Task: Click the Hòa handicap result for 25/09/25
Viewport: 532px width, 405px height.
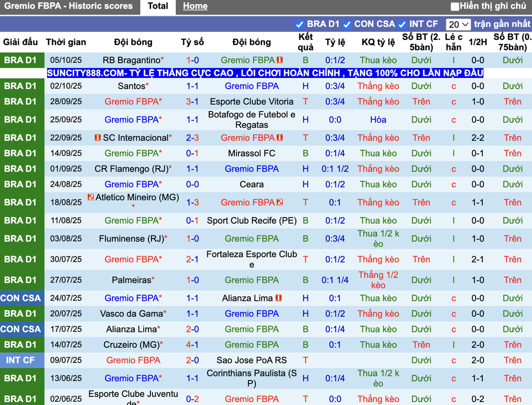Action: [378, 119]
